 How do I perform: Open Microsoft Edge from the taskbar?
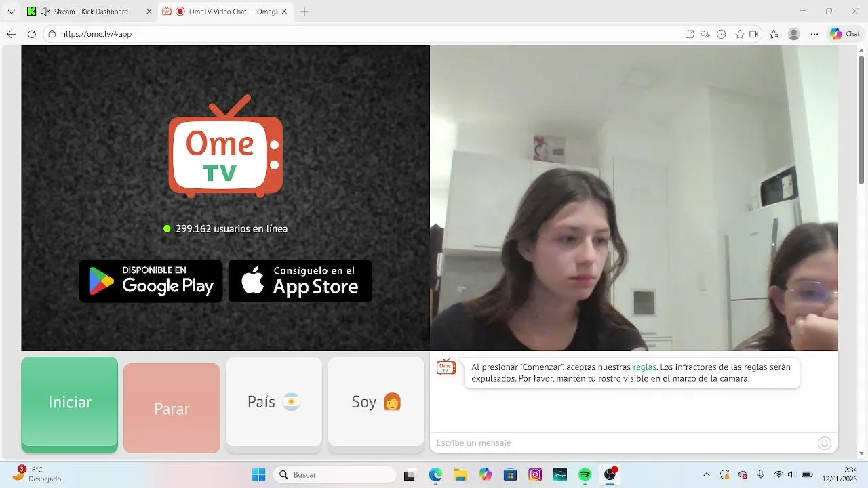tap(435, 475)
